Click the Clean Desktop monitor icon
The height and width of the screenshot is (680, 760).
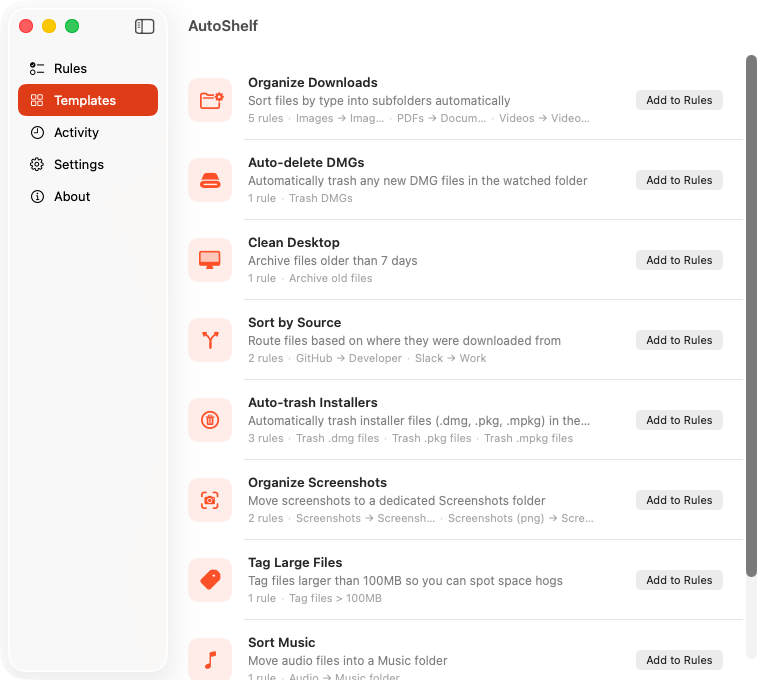[210, 260]
